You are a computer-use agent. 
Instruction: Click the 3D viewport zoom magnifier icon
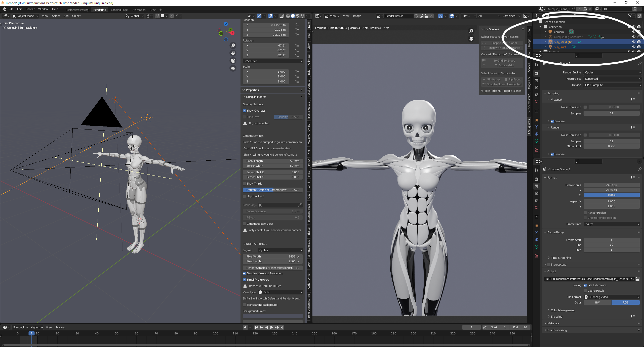[x=233, y=46]
